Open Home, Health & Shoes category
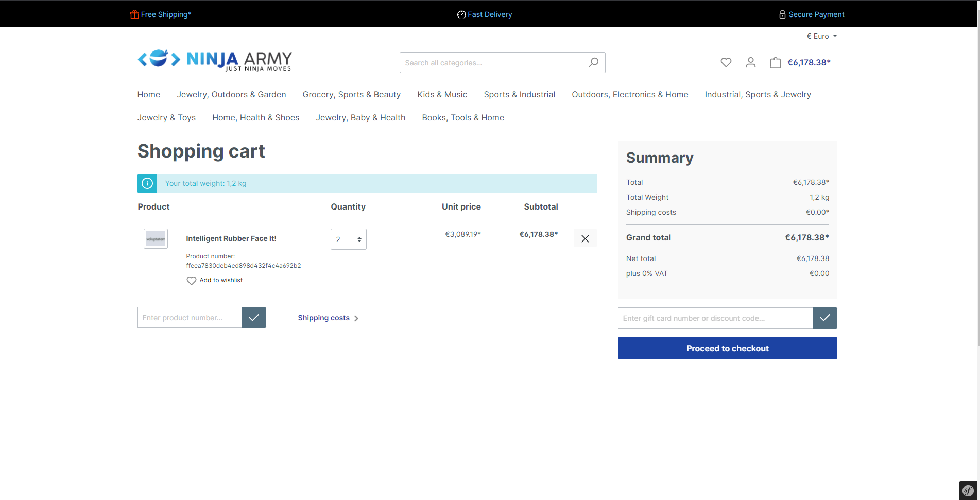 click(256, 118)
